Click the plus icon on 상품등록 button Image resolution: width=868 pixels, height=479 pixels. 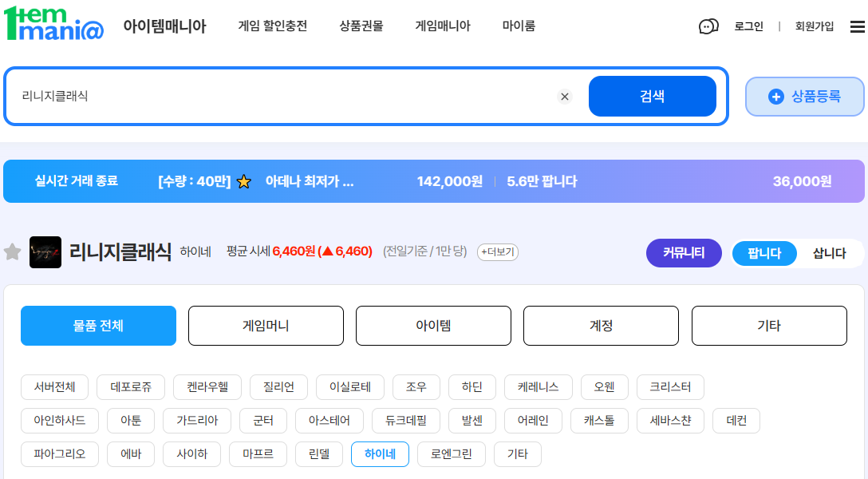[x=776, y=97]
